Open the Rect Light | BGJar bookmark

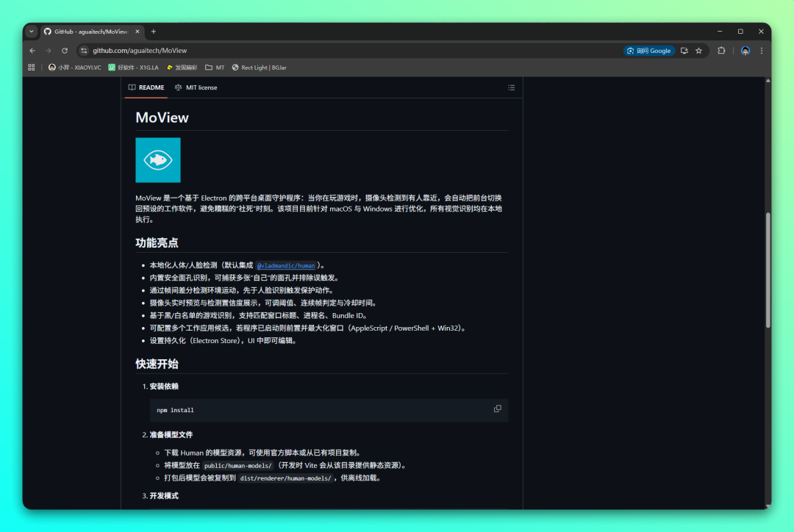coord(259,68)
